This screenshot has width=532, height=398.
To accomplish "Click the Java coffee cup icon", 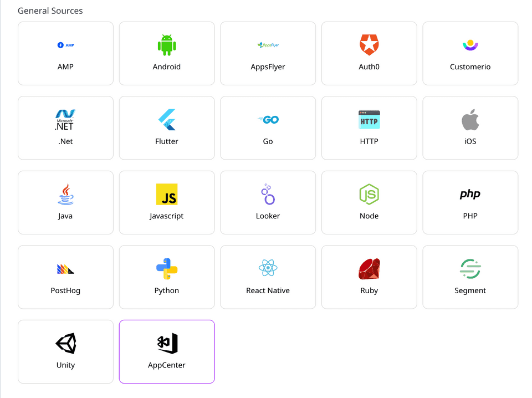I will click(65, 194).
